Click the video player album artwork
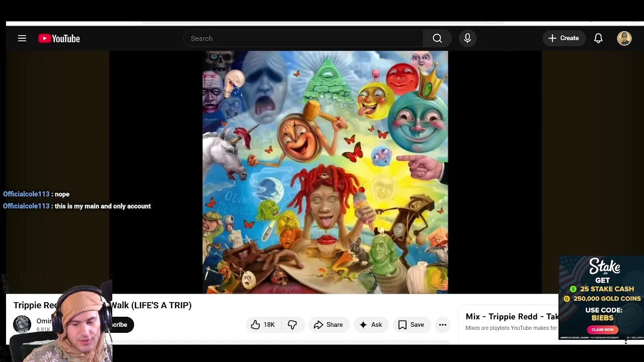Viewport: 644px width, 362px height. click(x=325, y=172)
